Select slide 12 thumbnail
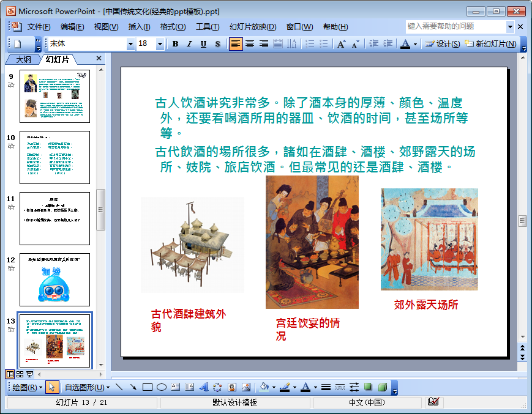This screenshot has width=532, height=414. [x=54, y=280]
